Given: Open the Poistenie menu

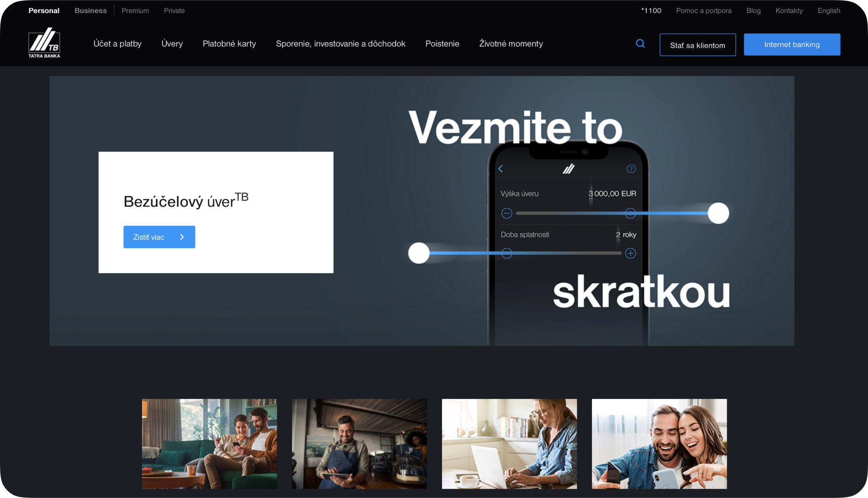Looking at the screenshot, I should point(442,44).
